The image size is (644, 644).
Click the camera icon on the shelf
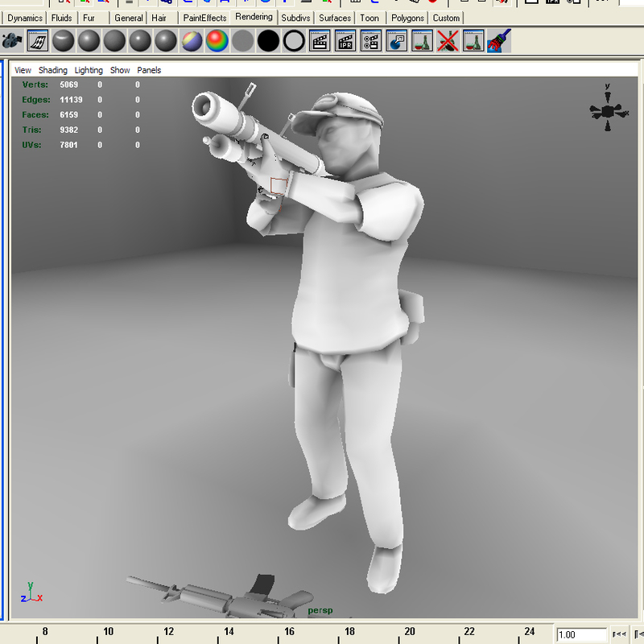click(x=12, y=39)
